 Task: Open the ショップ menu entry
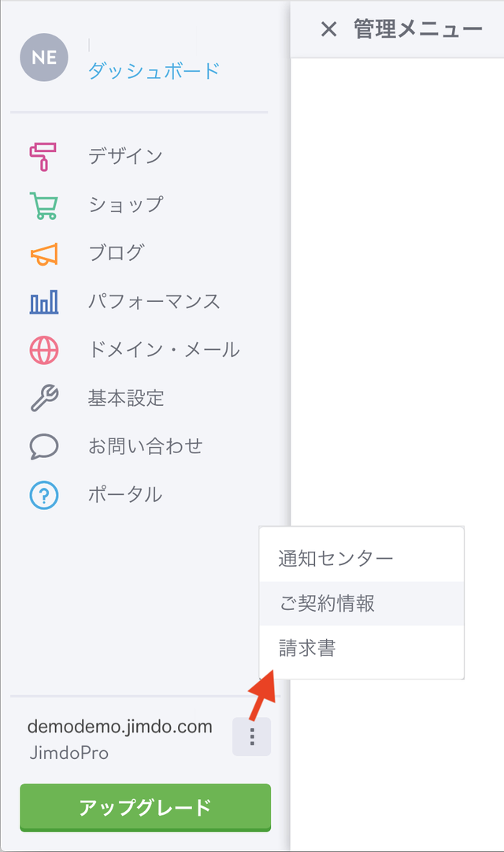[126, 204]
